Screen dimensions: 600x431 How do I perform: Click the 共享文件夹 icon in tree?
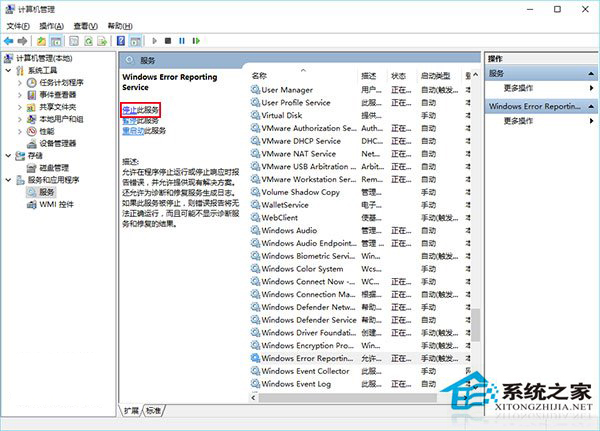click(x=32, y=107)
